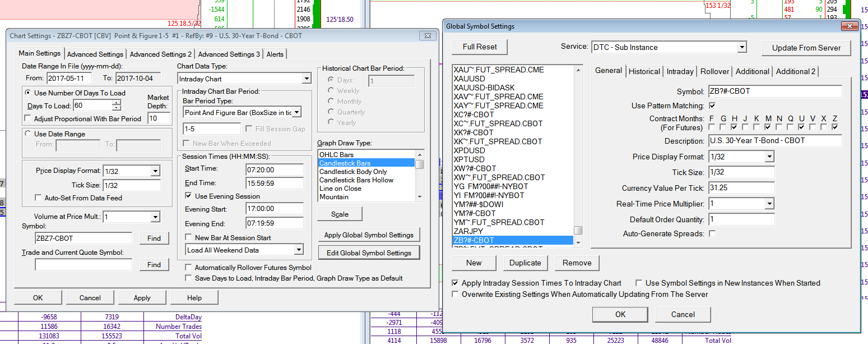
Task: Click Find next to Symbol field
Action: [154, 238]
